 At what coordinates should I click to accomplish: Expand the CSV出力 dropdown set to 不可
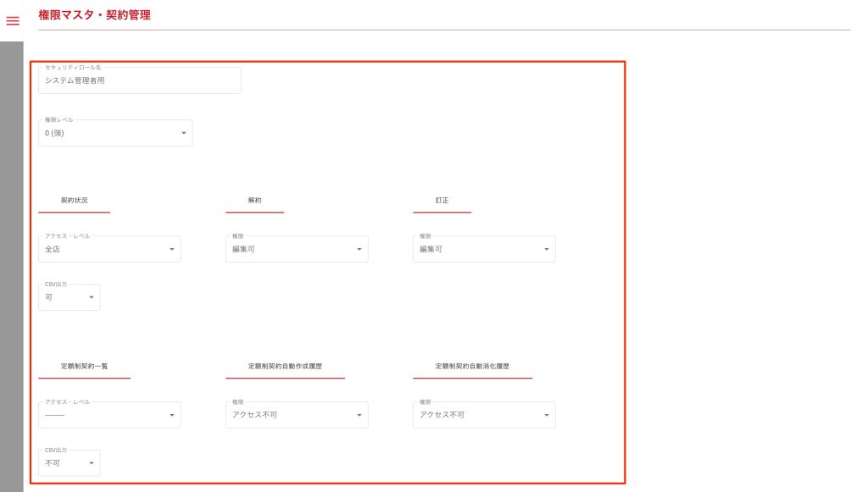70,463
